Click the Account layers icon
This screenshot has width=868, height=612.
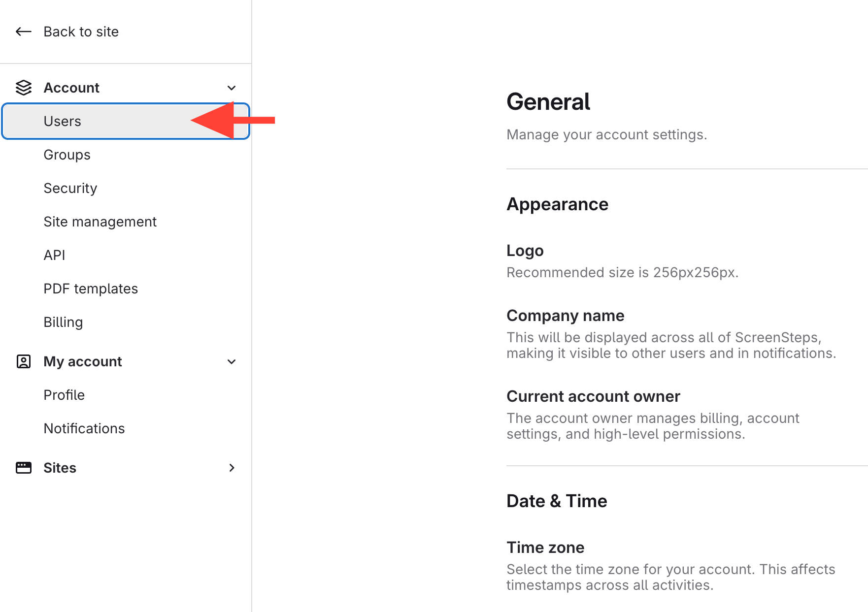[x=23, y=88]
